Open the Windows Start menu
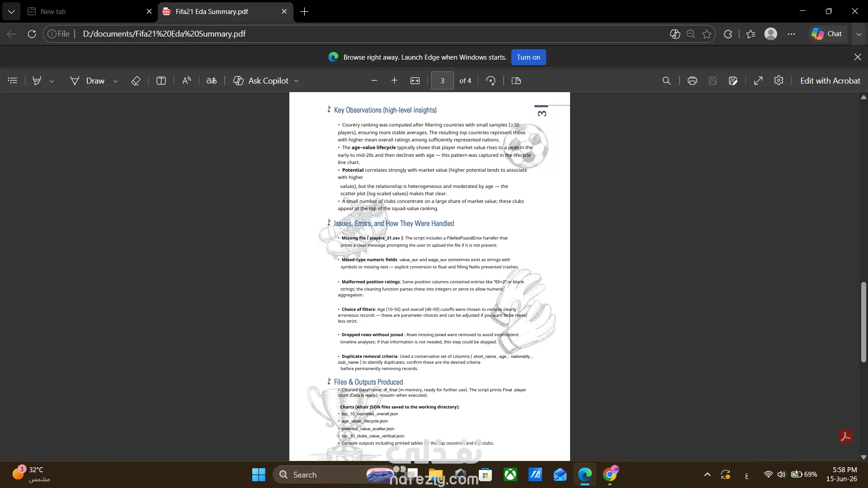868x488 pixels. click(x=259, y=474)
